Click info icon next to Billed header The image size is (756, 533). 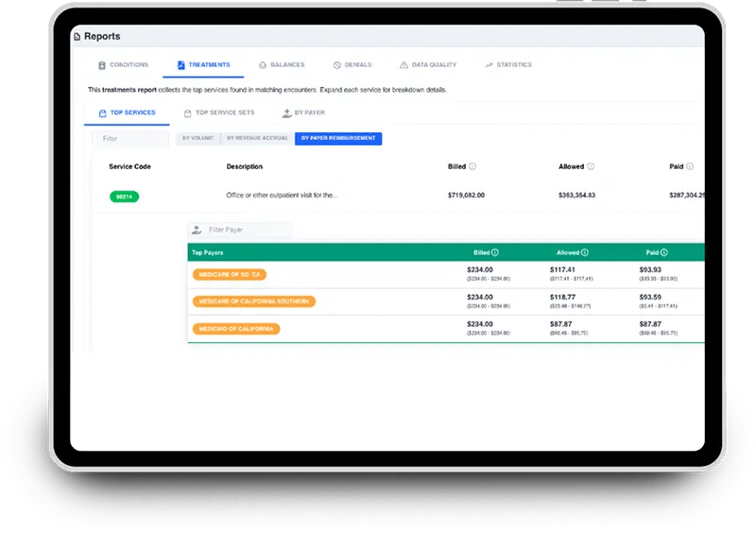(x=472, y=166)
